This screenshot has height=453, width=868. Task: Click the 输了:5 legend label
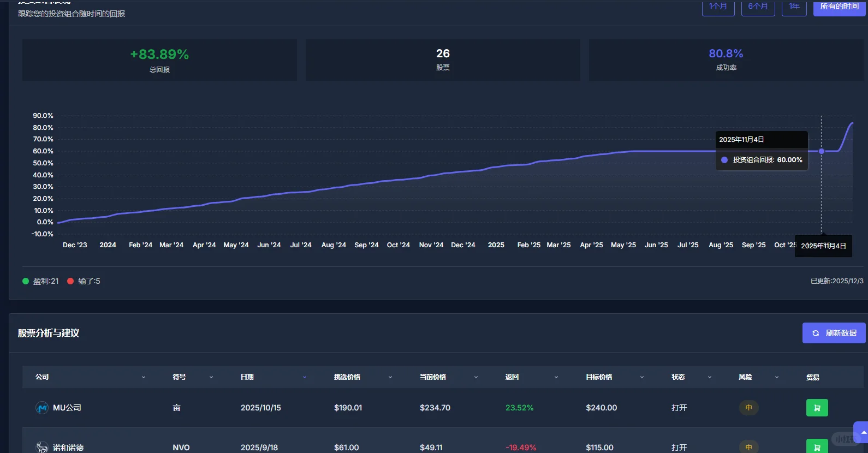(x=89, y=281)
